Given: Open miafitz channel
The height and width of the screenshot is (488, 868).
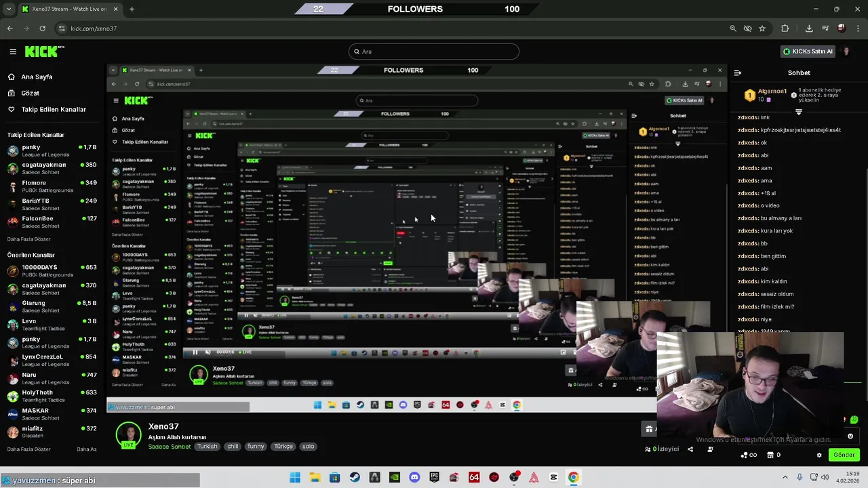Looking at the screenshot, I should pos(52,432).
